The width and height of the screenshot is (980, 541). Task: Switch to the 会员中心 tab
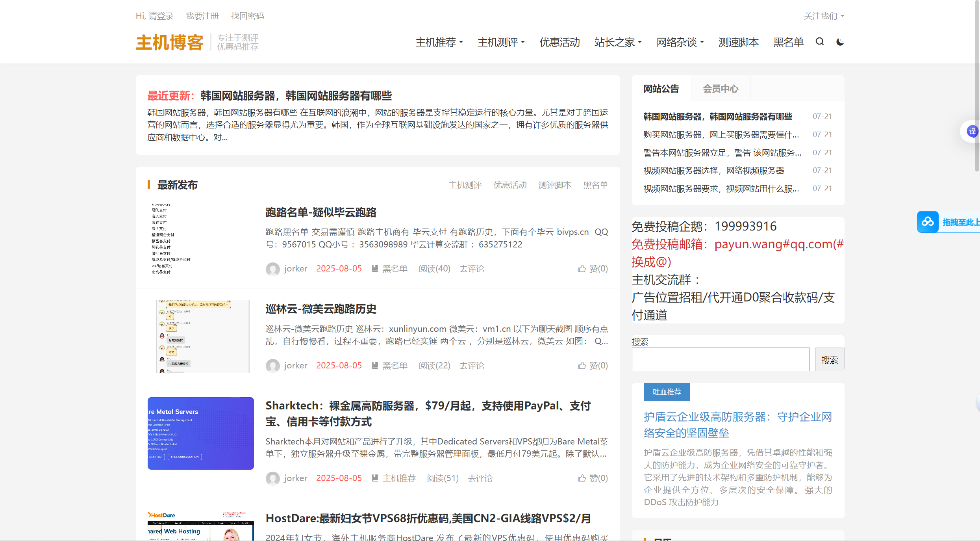(720, 89)
